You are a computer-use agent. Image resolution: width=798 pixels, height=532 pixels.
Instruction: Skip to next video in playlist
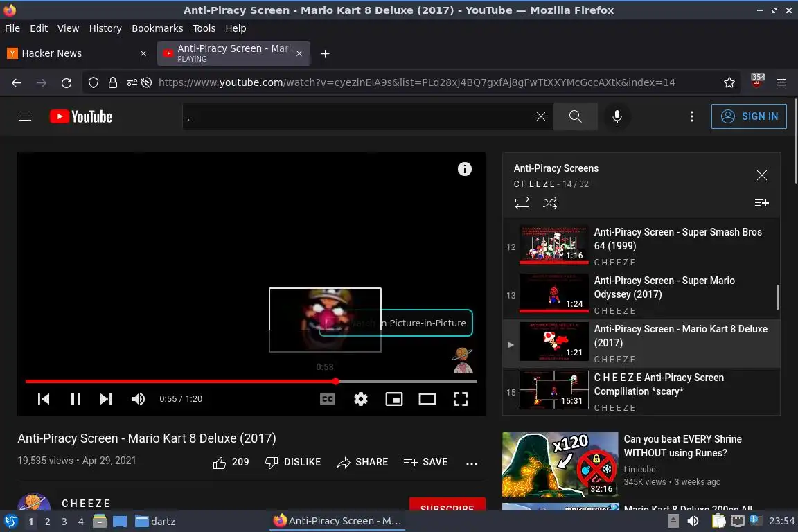point(105,399)
